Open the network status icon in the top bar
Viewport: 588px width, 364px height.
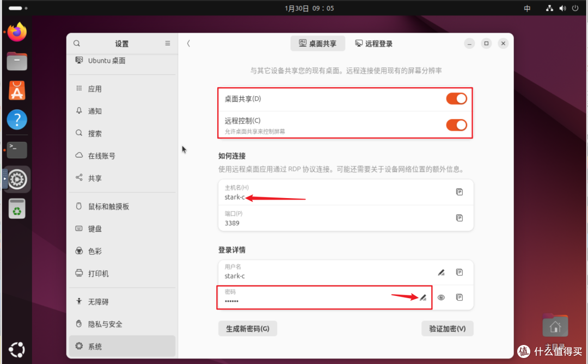[x=549, y=8]
